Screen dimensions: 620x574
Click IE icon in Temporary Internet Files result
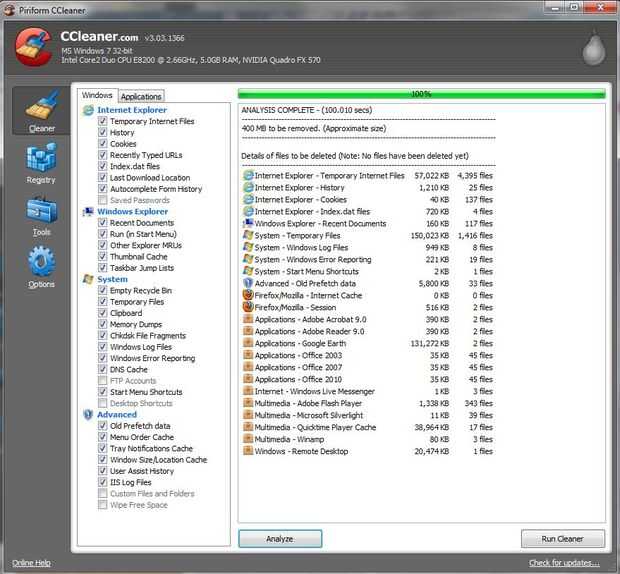point(248,176)
